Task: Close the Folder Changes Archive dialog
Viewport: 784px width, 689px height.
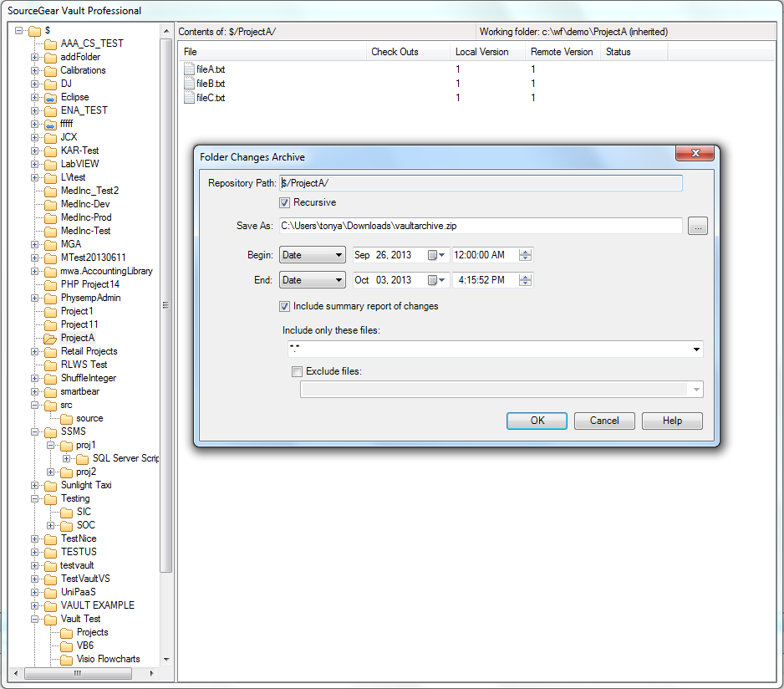Action: click(x=695, y=153)
